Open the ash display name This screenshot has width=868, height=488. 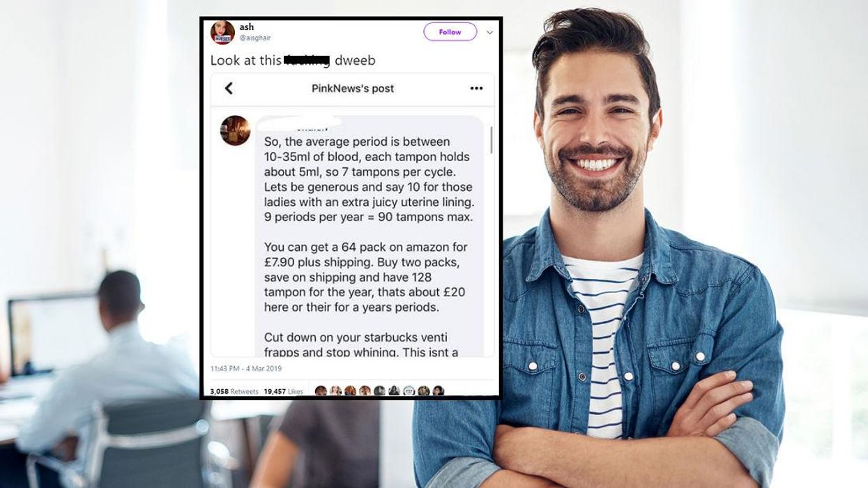[x=246, y=27]
